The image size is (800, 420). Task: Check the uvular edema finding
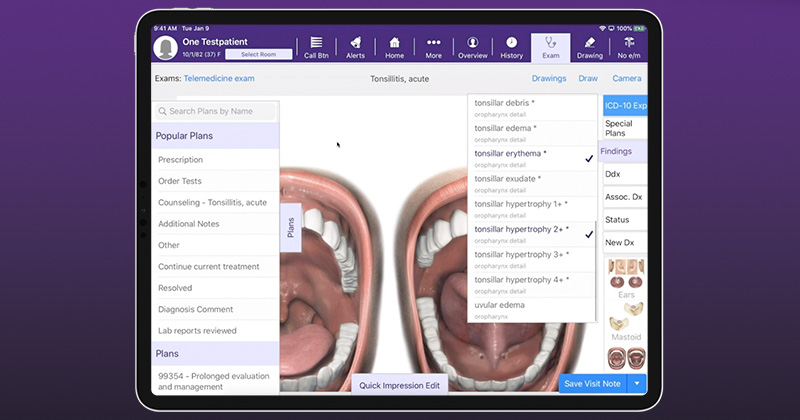click(x=532, y=310)
